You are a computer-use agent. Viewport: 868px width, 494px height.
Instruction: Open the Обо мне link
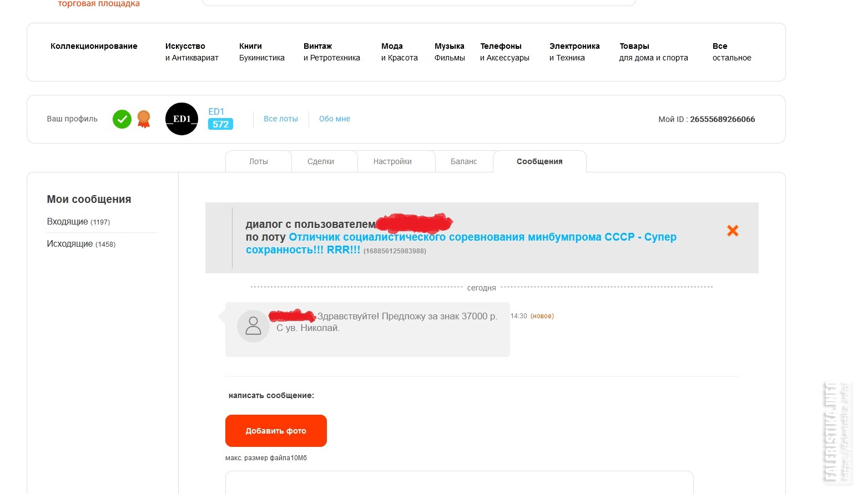tap(335, 119)
